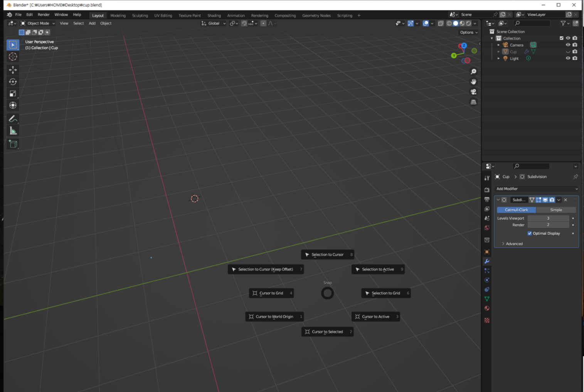584x392 pixels.
Task: Activate the Move tool
Action: click(13, 70)
